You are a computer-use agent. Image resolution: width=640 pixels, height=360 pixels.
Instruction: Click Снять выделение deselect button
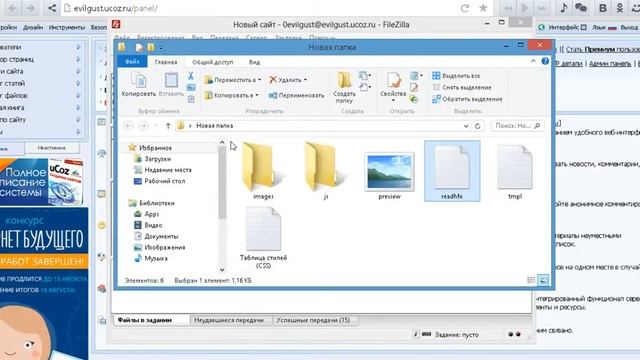[462, 87]
